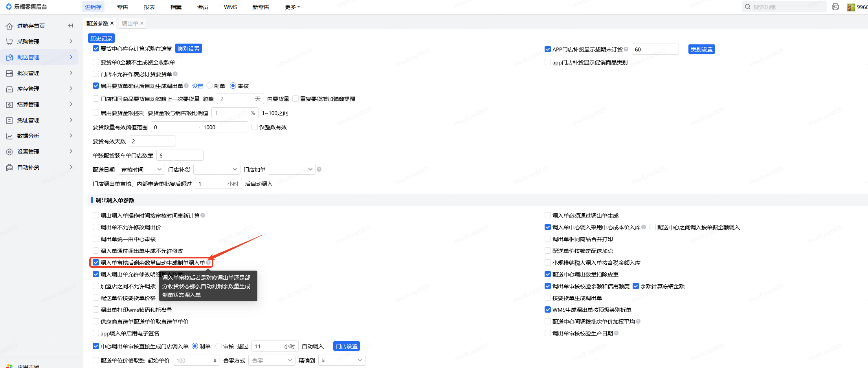Open the 会员 top menu
Viewport: 868px width, 368px height.
203,7
